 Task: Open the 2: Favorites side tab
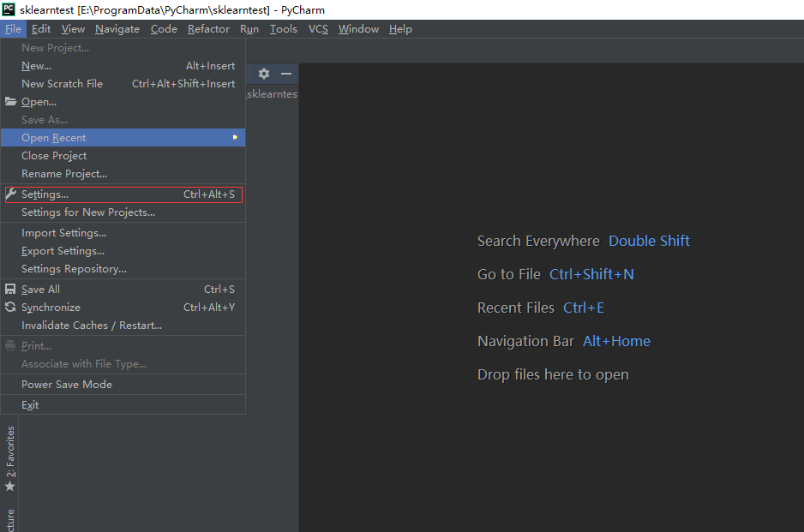10,458
